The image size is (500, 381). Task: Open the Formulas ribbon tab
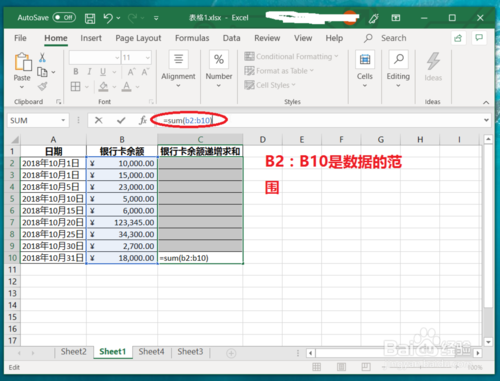click(192, 38)
